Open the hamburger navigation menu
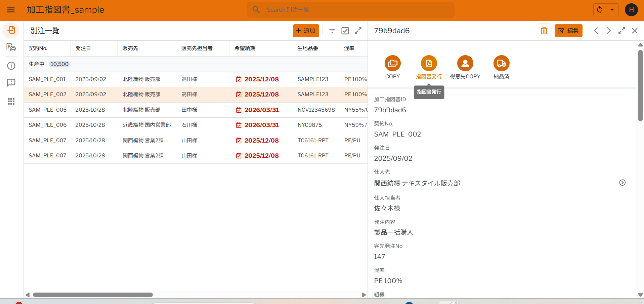Viewport: 644px width, 304px height. pos(11,10)
